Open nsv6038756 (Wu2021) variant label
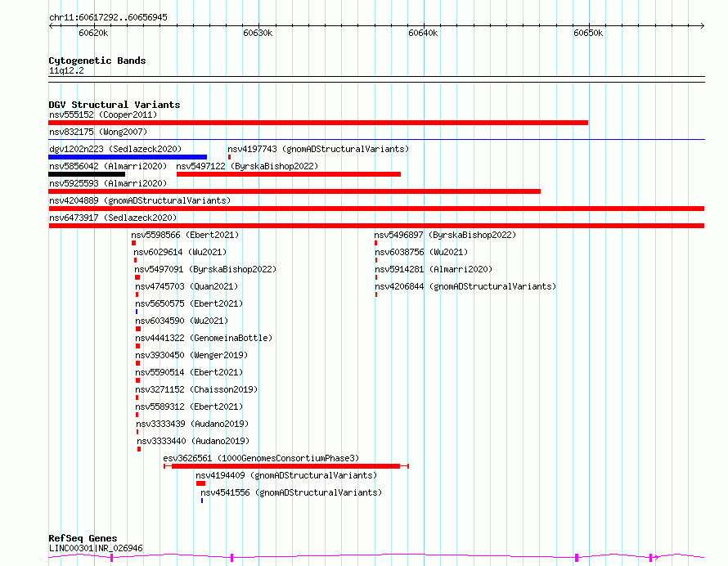728x566 pixels. [x=421, y=252]
